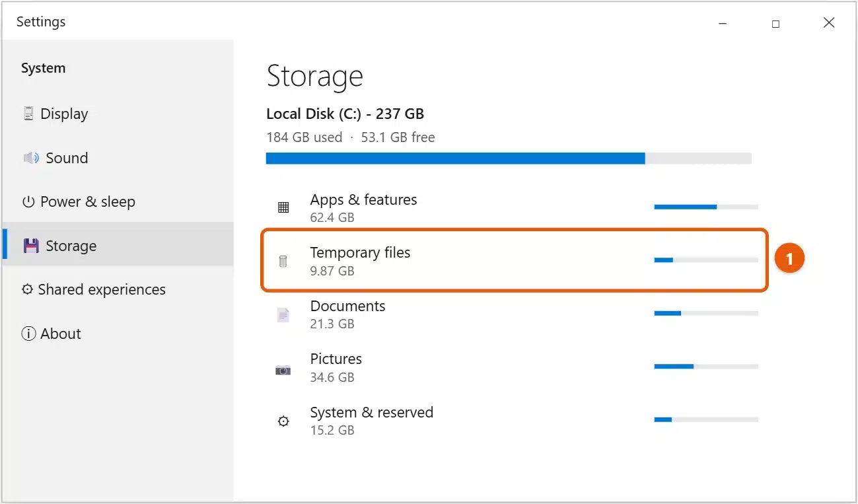Click the Temporary files trash can icon
The width and height of the screenshot is (858, 504).
coord(283,261)
